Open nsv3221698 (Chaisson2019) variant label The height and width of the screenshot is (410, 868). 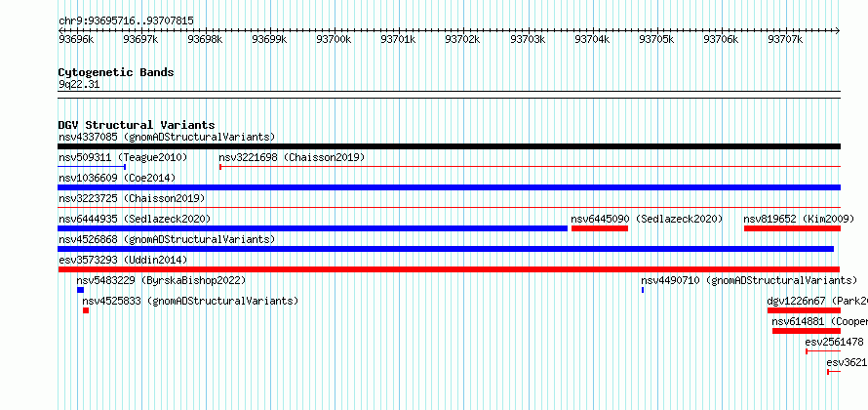click(292, 157)
